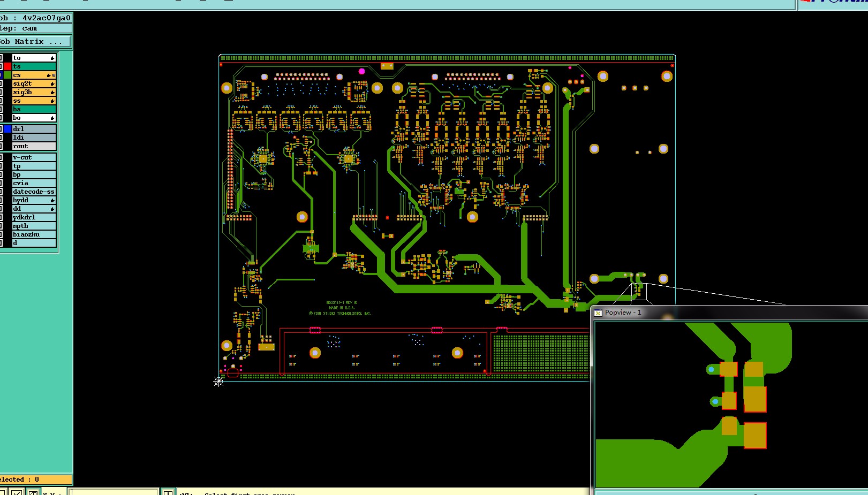Select the 'hydd' layer row
Image resolution: width=868 pixels, height=495 pixels.
click(34, 200)
